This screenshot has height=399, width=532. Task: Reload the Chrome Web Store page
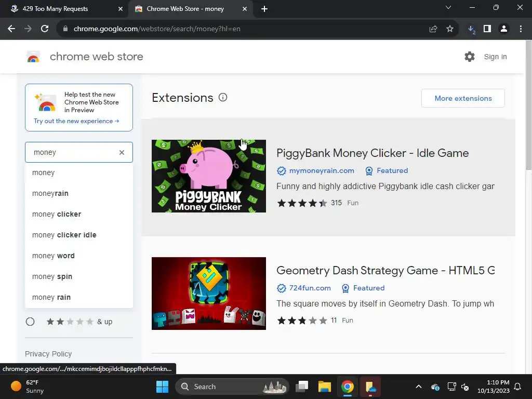[x=45, y=29]
